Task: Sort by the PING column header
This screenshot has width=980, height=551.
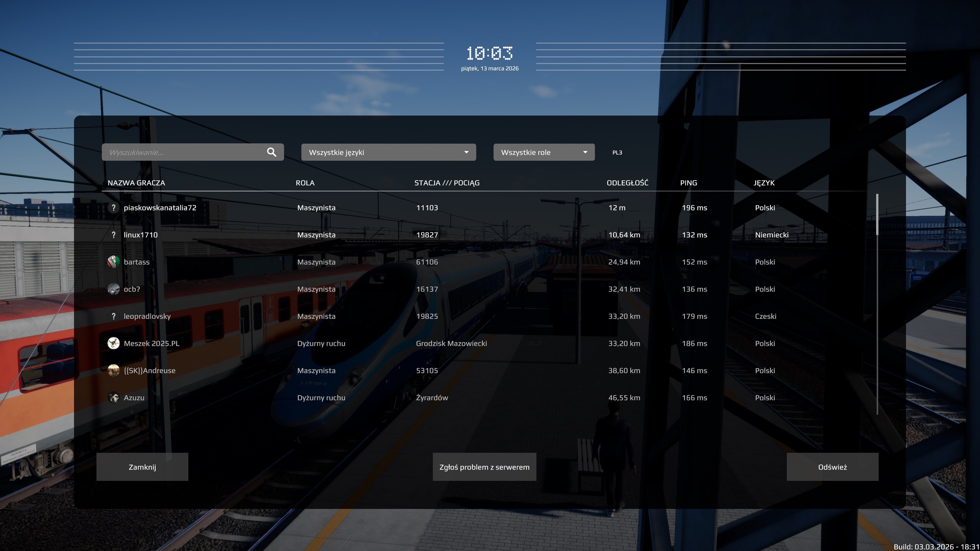Action: pyautogui.click(x=688, y=183)
